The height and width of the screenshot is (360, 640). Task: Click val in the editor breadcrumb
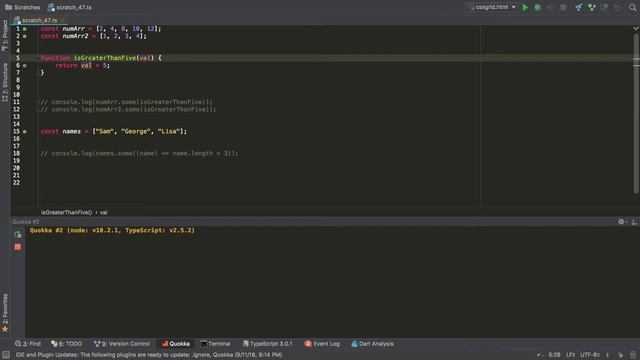tap(104, 212)
